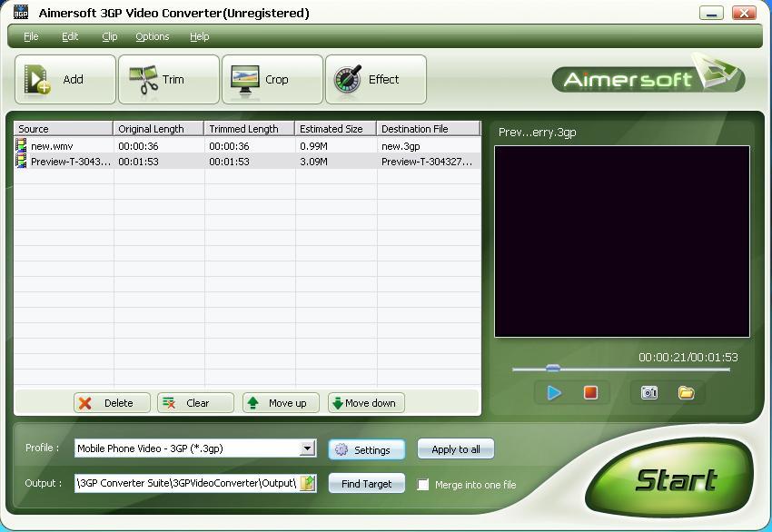
Task: Open the Trim tool
Action: point(167,79)
